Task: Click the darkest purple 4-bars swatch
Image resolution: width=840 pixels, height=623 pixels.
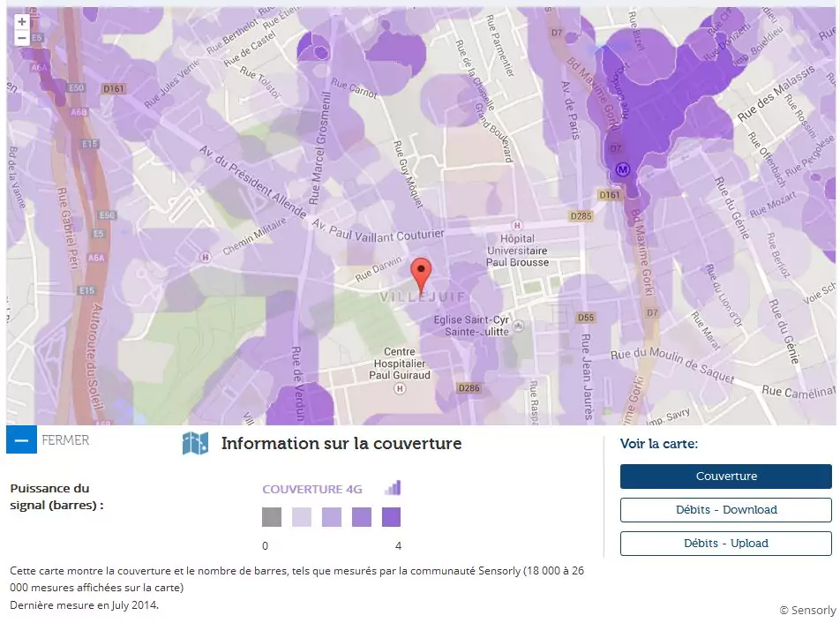Action: (x=392, y=517)
